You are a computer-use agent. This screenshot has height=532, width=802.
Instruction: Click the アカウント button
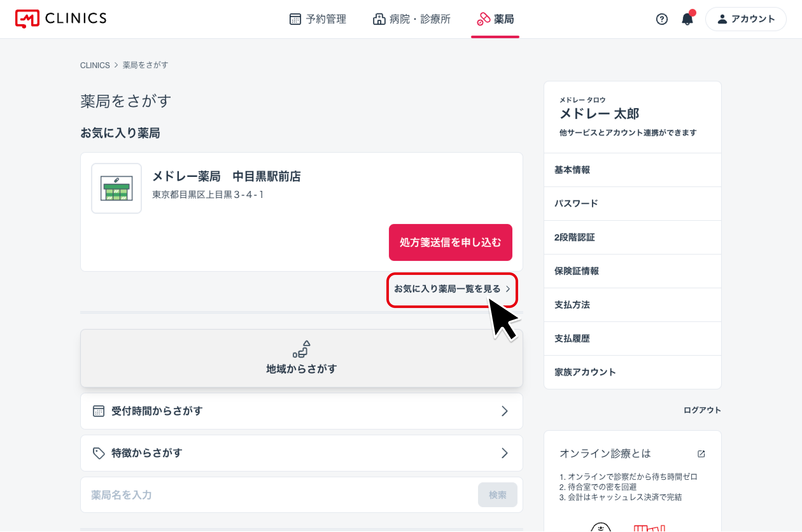coord(746,19)
